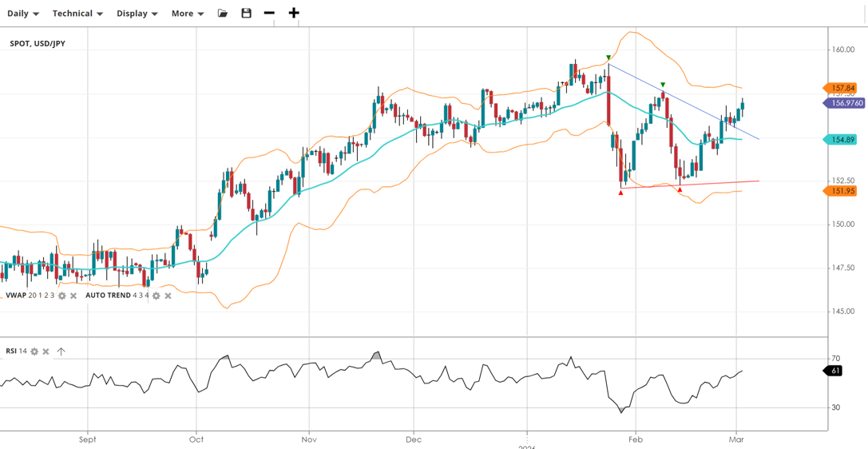The image size is (868, 449).
Task: Click the green down-arrow marker at chart peak
Action: coord(608,58)
